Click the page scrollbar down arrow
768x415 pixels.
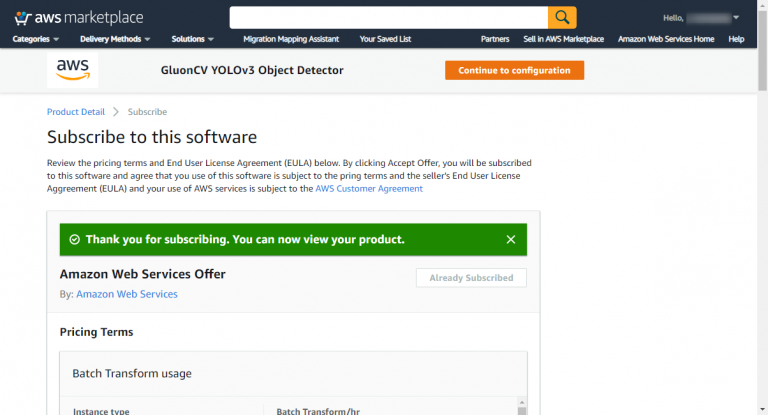[762, 409]
